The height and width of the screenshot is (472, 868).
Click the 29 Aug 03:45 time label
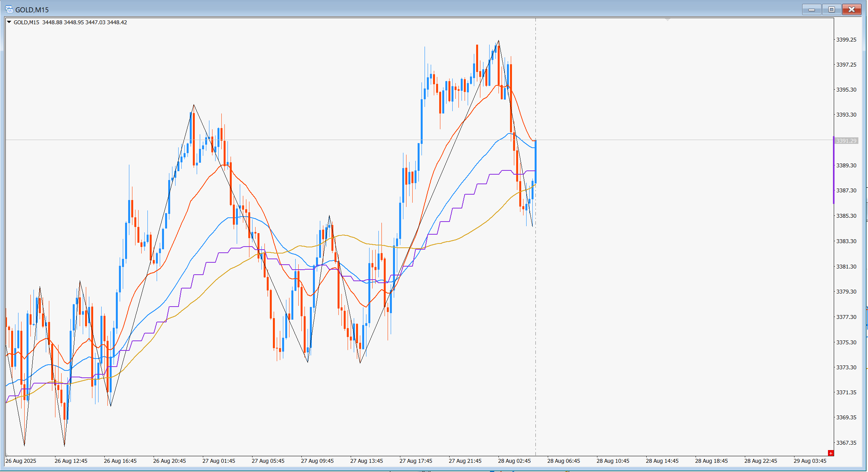point(810,461)
